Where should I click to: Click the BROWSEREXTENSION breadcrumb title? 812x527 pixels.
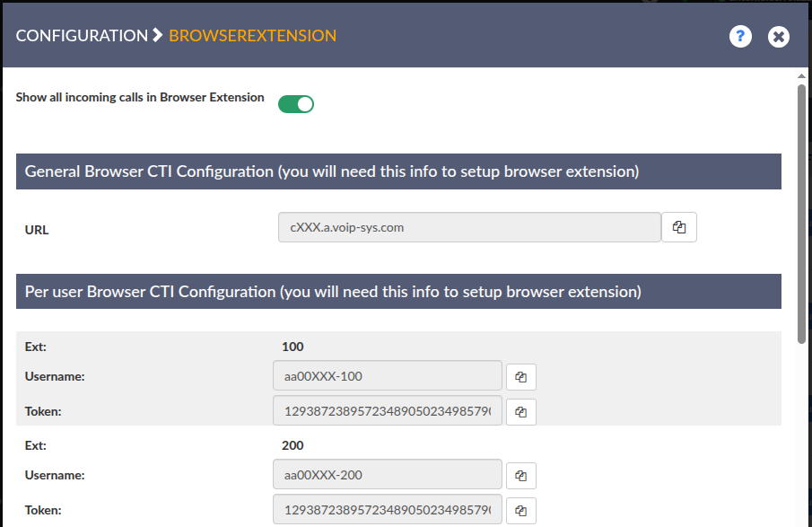pos(253,36)
